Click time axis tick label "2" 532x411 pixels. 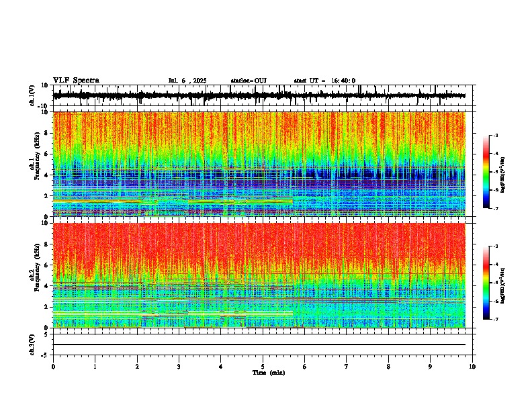[137, 367]
